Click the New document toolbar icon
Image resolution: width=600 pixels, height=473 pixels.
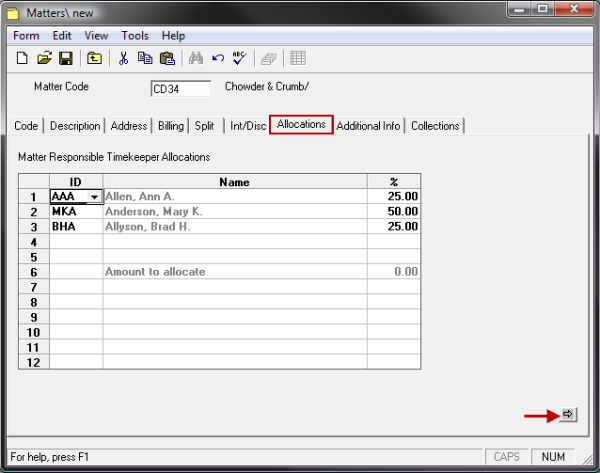click(x=22, y=58)
